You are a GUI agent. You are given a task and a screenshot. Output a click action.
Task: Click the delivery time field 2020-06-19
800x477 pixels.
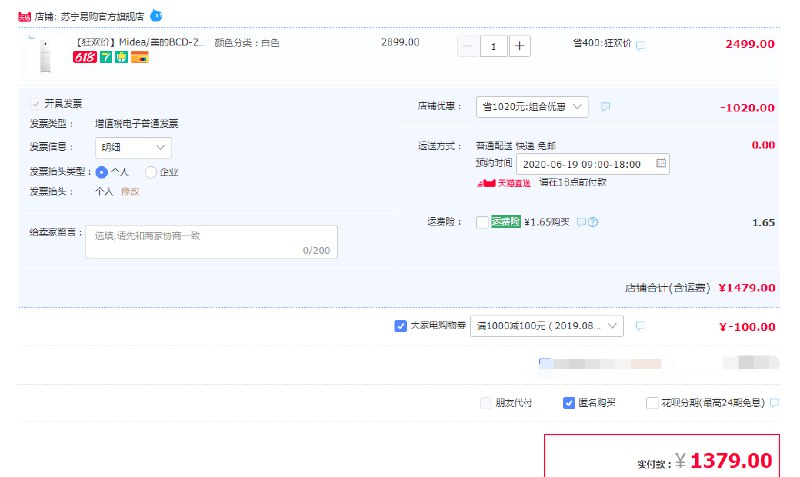(593, 164)
